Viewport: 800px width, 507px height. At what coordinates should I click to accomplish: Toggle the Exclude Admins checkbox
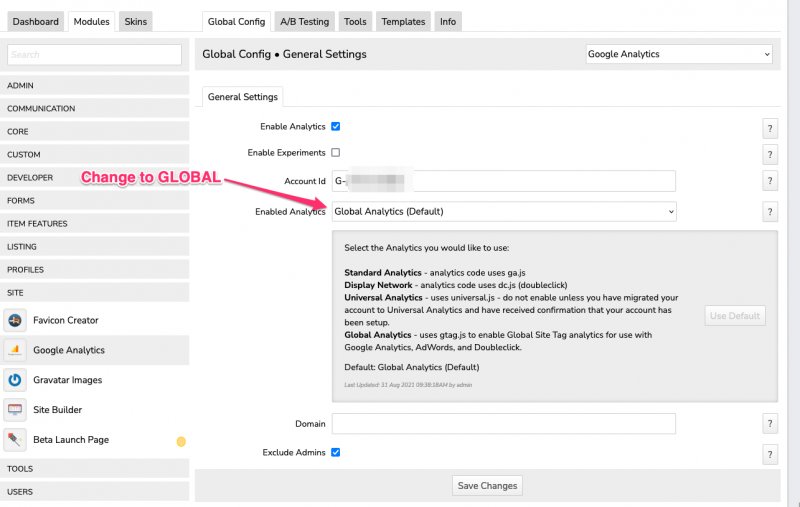[x=336, y=453]
